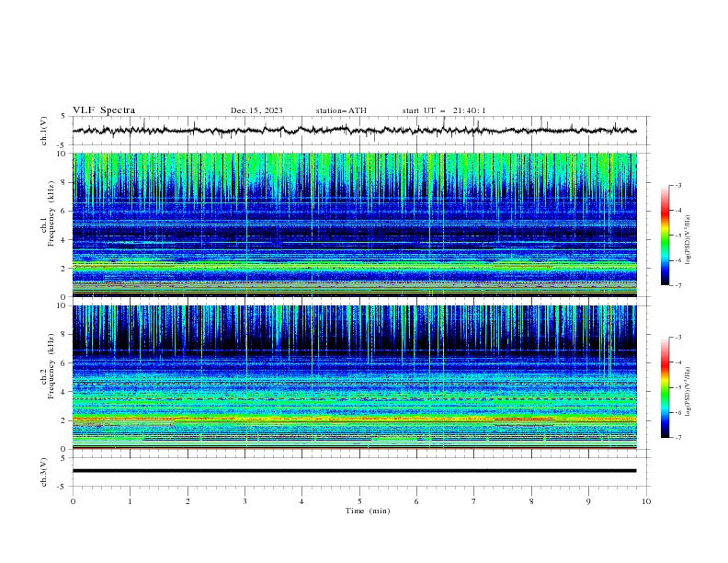Image resolution: width=728 pixels, height=563 pixels.
Task: Select the "start UT = 21:40: 1" text
Action: point(444,110)
